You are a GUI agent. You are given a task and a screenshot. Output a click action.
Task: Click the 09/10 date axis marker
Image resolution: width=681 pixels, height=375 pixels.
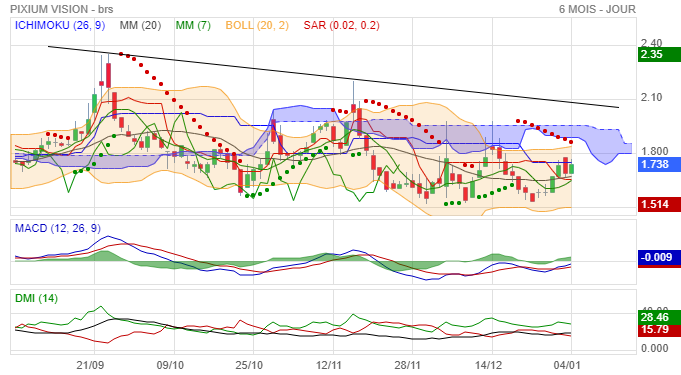tap(170, 365)
